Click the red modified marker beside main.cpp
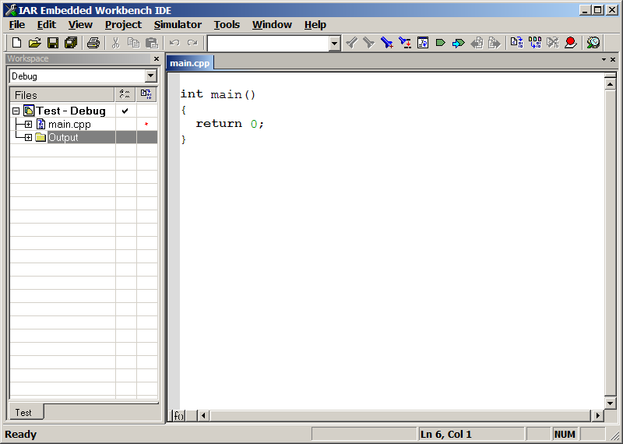Screen dimensions: 623x444 point(146,124)
